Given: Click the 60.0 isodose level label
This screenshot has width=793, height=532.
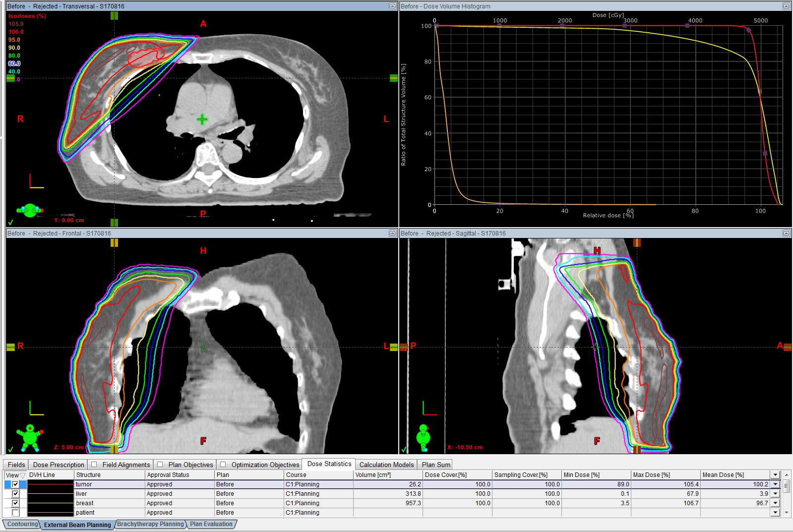Looking at the screenshot, I should coord(14,63).
